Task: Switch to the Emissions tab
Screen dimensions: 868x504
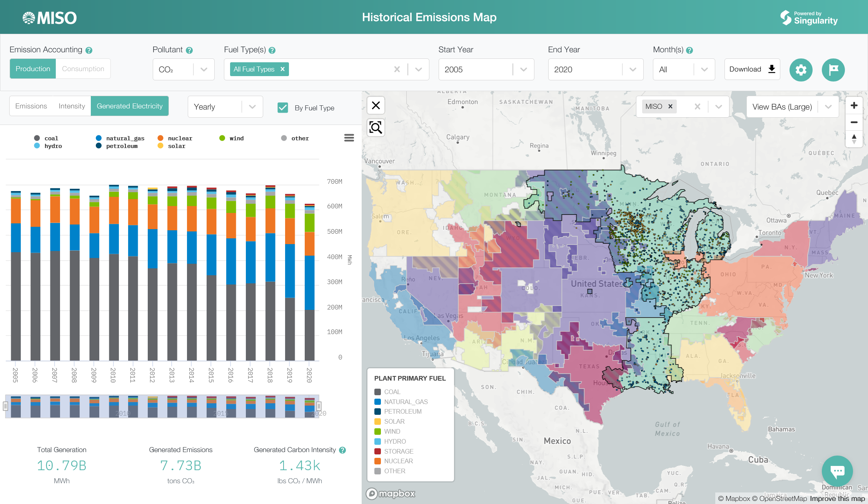Action: click(x=31, y=106)
